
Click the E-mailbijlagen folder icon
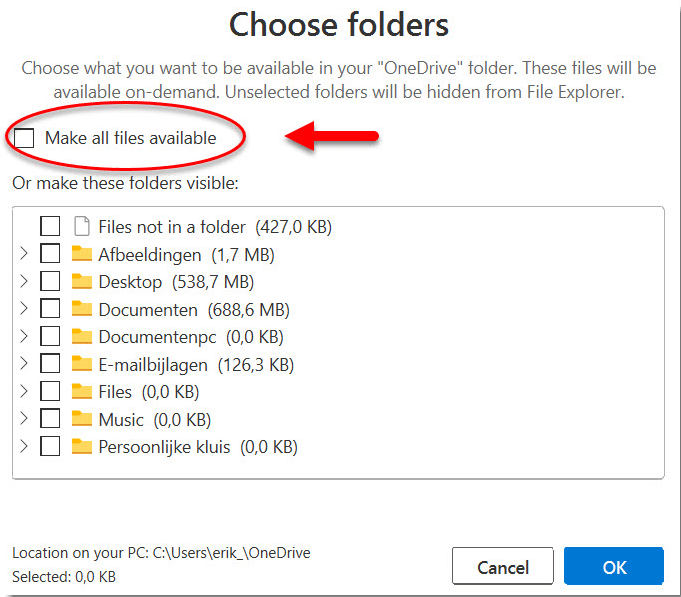click(82, 364)
